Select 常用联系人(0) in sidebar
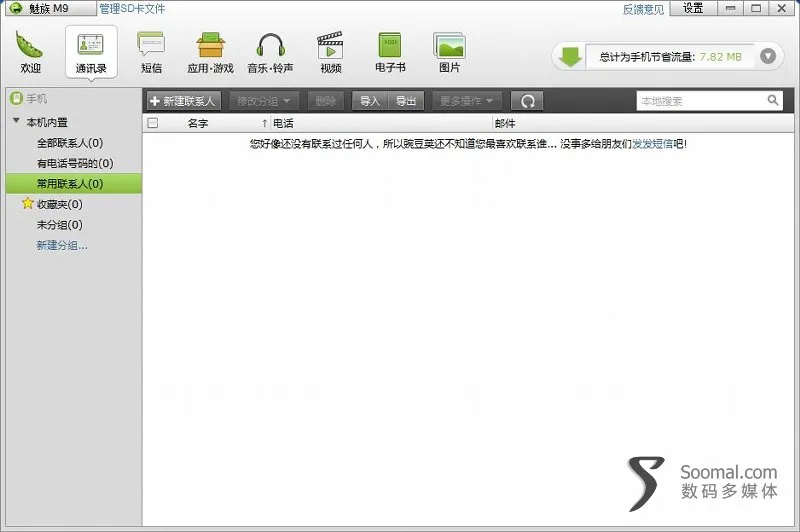 pyautogui.click(x=74, y=184)
